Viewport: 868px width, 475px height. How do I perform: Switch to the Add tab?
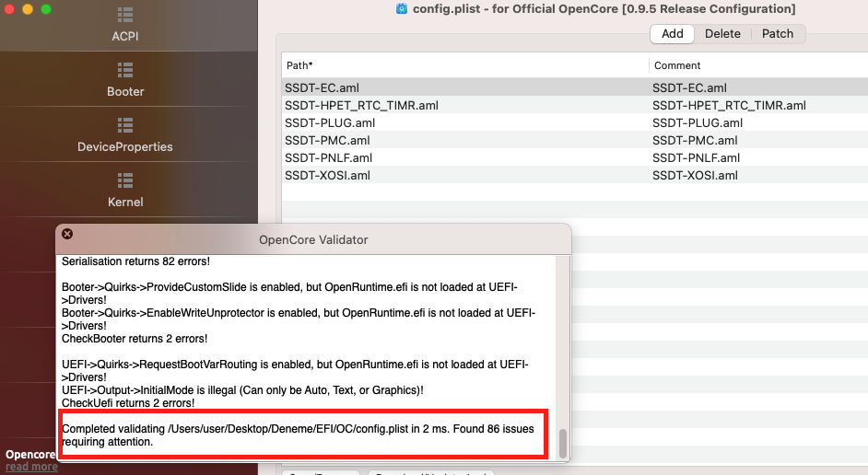(673, 33)
